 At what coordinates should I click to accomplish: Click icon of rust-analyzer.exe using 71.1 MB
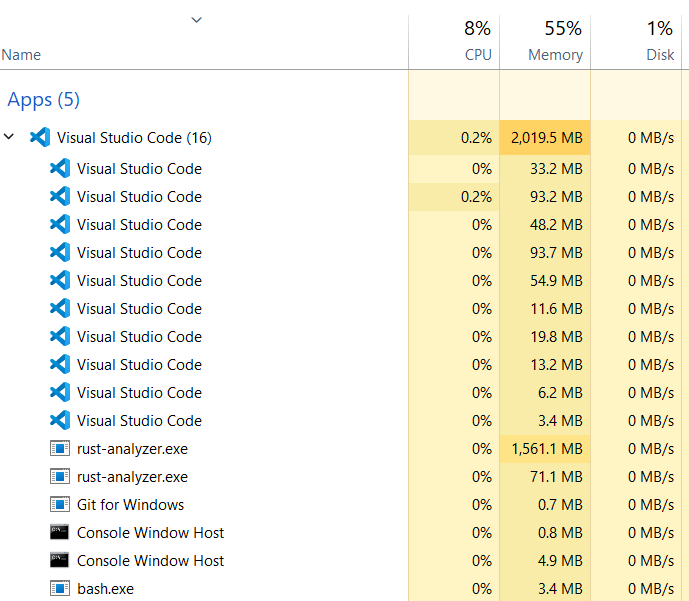click(60, 477)
